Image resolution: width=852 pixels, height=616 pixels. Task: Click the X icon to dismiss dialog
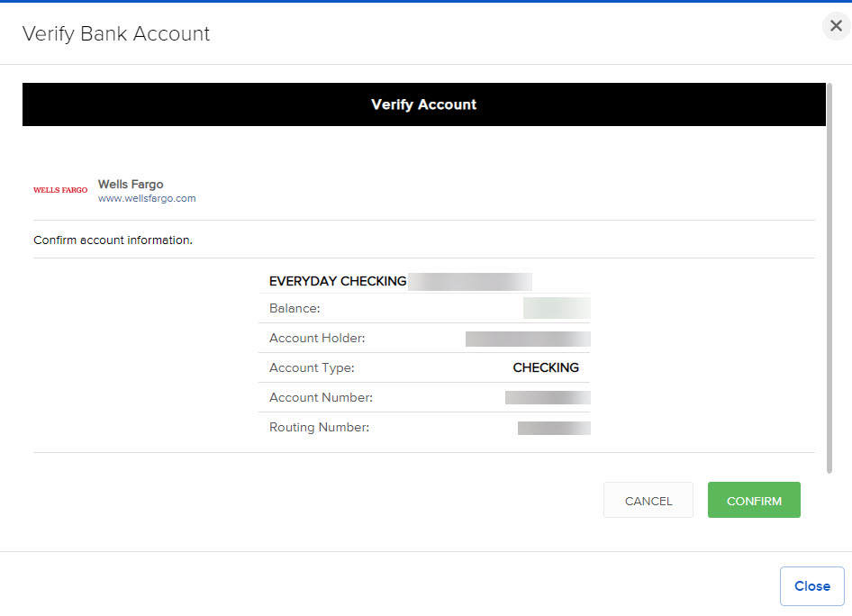(836, 26)
